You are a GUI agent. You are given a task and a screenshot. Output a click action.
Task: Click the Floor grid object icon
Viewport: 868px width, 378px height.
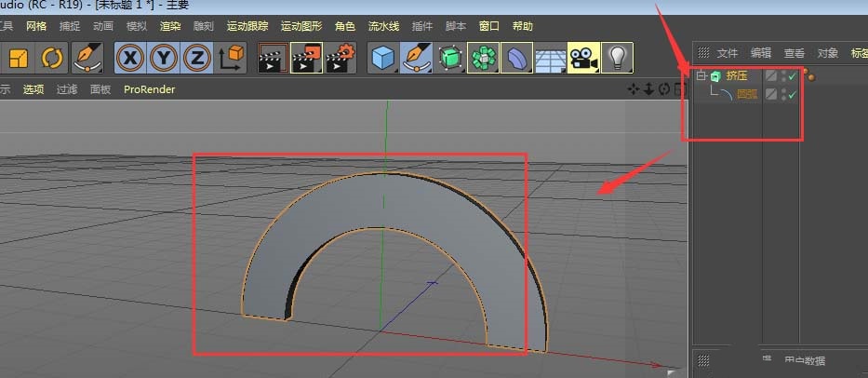[551, 59]
